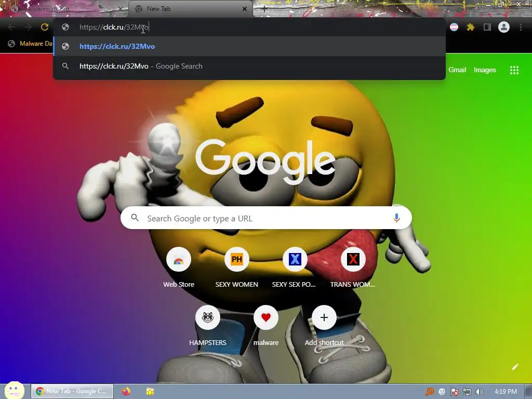The image size is (532, 399).
Task: Open the side panel icon in toolbar
Action: tap(487, 27)
